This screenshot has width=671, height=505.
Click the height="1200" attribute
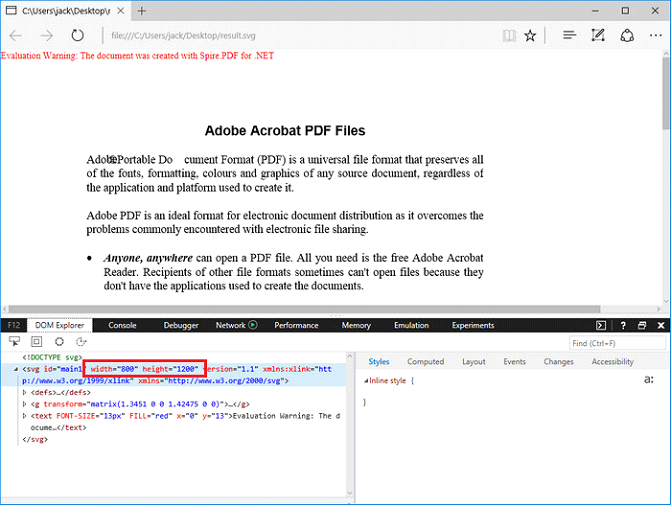point(170,369)
